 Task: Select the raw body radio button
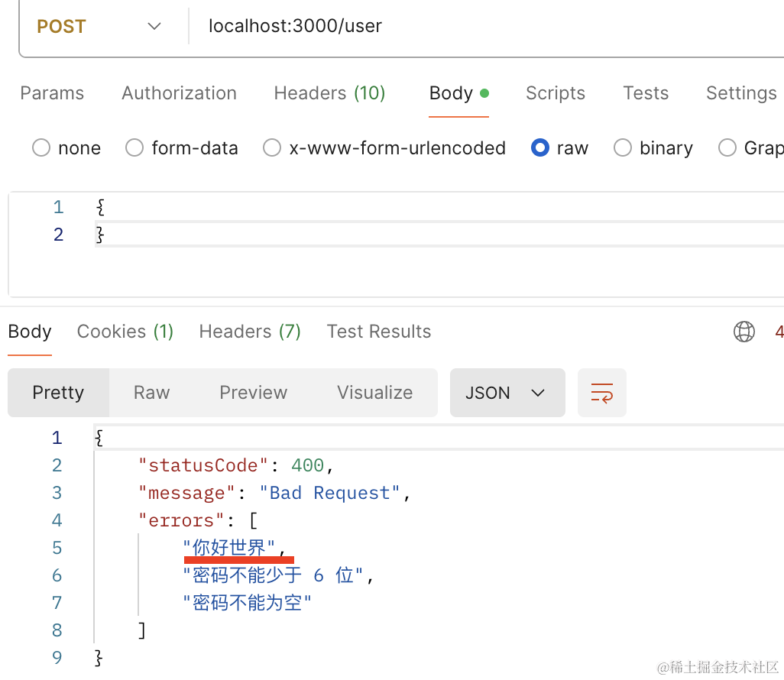coord(540,148)
